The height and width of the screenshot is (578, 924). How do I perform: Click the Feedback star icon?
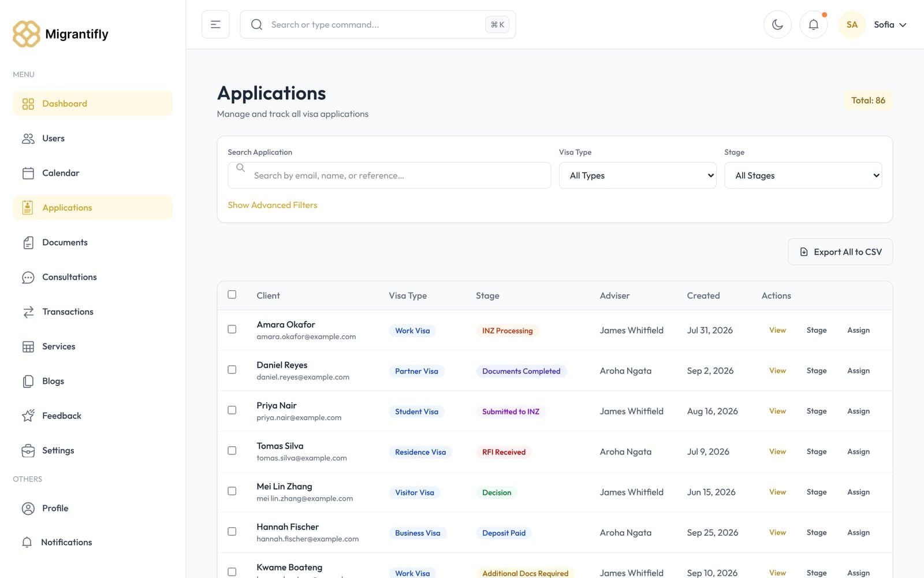(x=28, y=416)
